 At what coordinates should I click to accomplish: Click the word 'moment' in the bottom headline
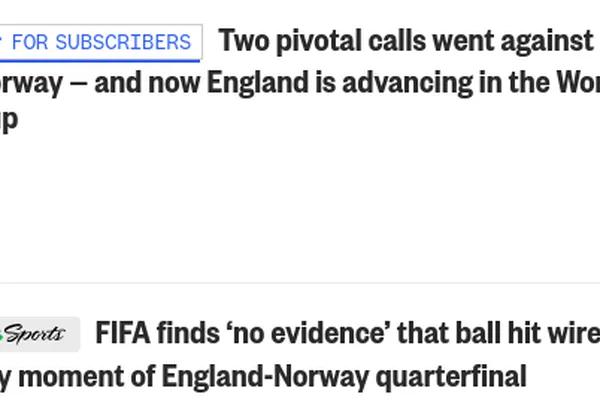pos(71,376)
